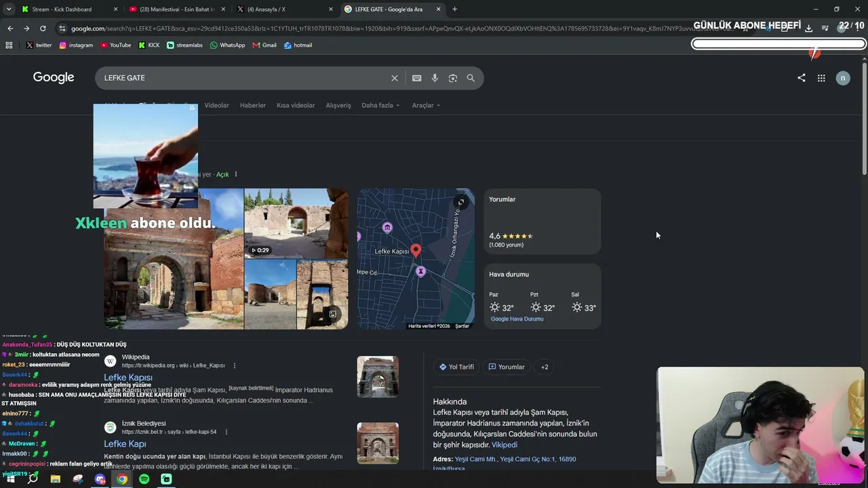Open the on-screen keyboard input tool
868x488 pixels.
tap(417, 78)
